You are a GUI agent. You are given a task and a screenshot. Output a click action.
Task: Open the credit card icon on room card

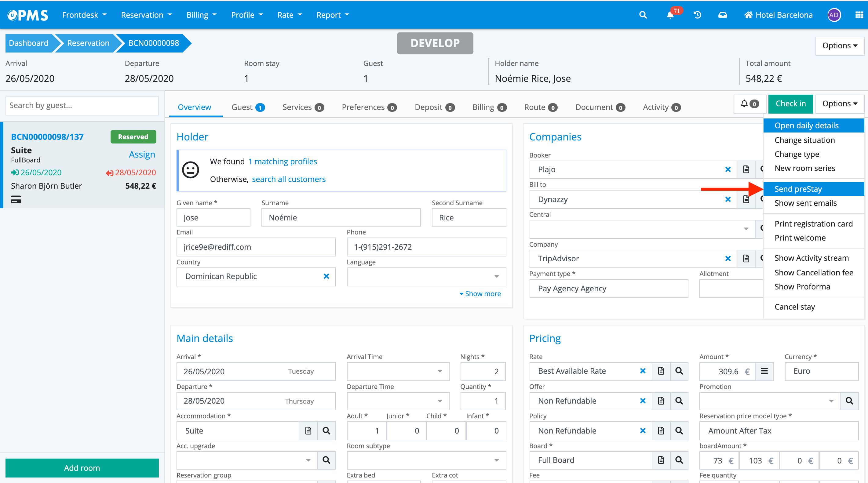(16, 200)
